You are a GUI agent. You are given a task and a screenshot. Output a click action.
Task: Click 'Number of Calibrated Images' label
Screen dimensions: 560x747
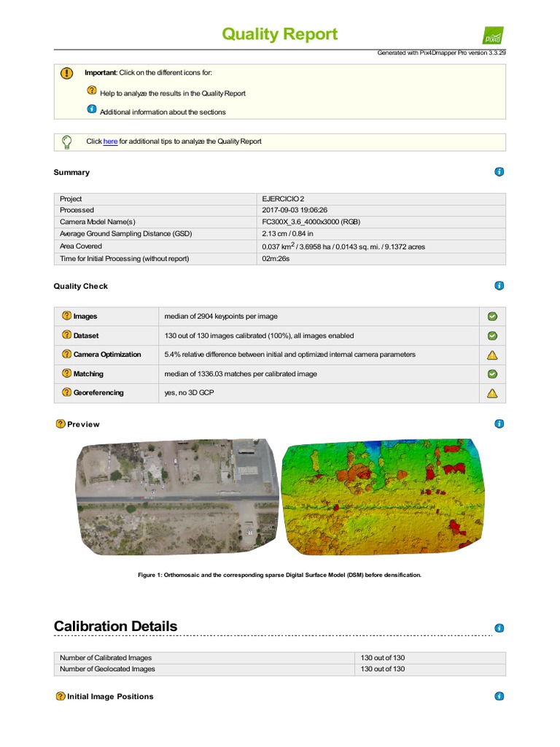106,658
